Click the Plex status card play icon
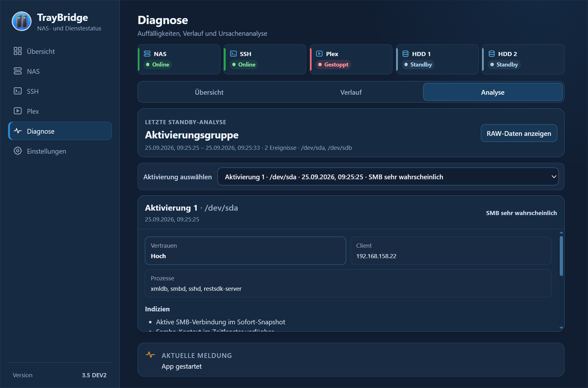Image resolution: width=588 pixels, height=388 pixels. point(319,54)
